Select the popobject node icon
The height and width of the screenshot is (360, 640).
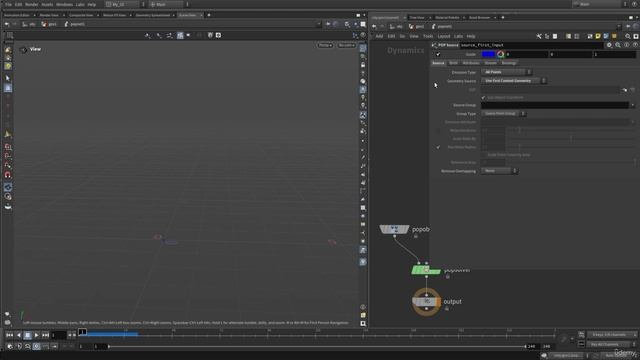pos(394,229)
